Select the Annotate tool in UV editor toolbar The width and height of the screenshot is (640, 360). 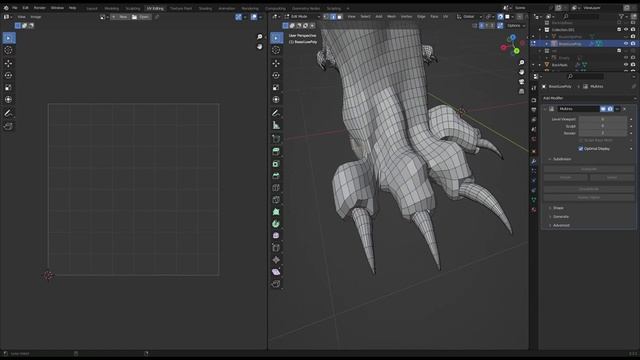tap(8, 113)
